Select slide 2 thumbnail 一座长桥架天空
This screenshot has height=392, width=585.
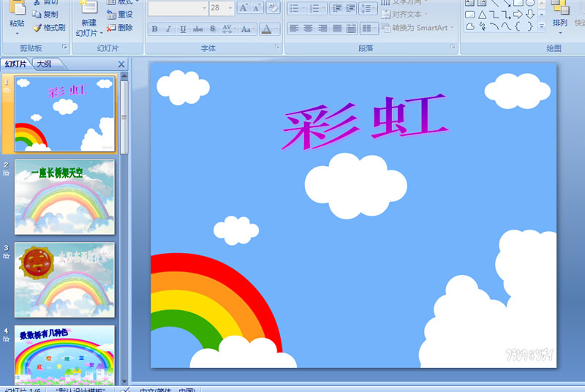(64, 197)
